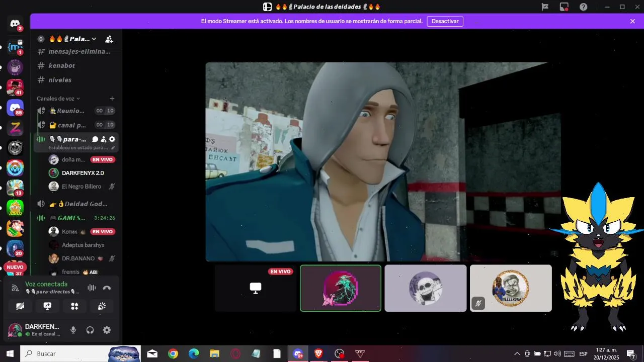Open soundboard party icon
This screenshot has height=362, width=644.
[x=102, y=306]
